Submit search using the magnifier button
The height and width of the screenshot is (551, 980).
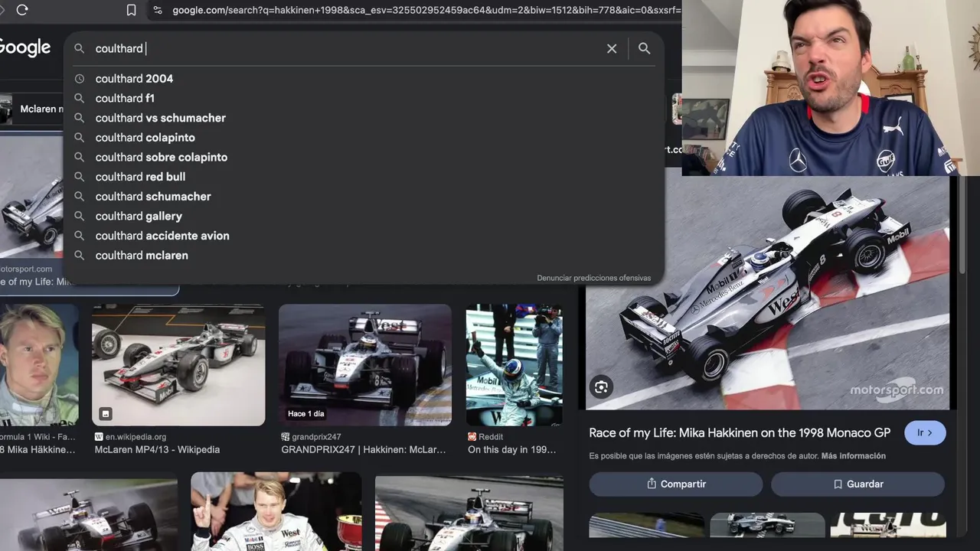(x=644, y=48)
